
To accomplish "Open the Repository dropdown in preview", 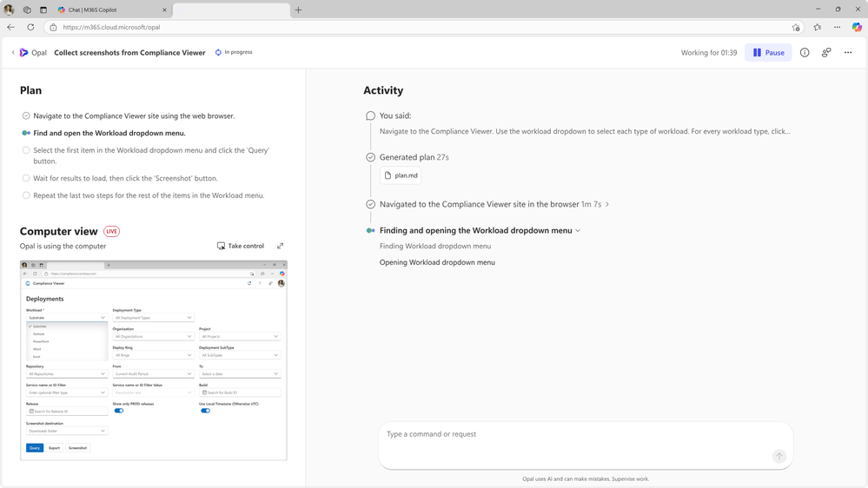I will [x=66, y=374].
